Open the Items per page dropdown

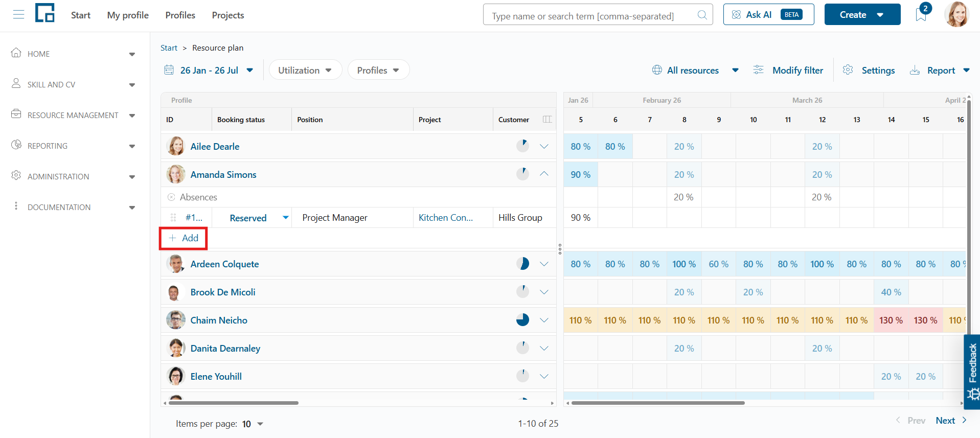pos(253,424)
